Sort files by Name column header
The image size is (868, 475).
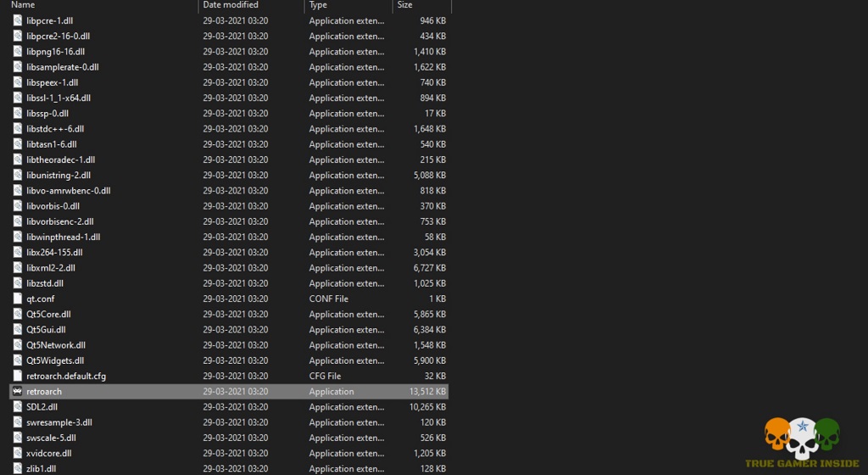(24, 5)
